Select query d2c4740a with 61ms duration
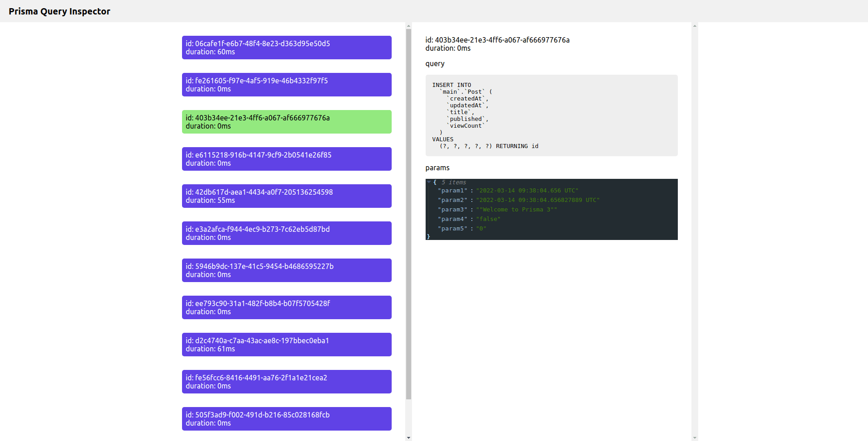868x441 pixels. pyautogui.click(x=287, y=345)
